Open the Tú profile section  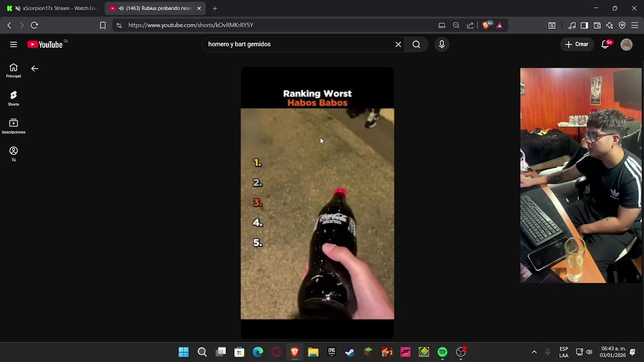pos(14,154)
